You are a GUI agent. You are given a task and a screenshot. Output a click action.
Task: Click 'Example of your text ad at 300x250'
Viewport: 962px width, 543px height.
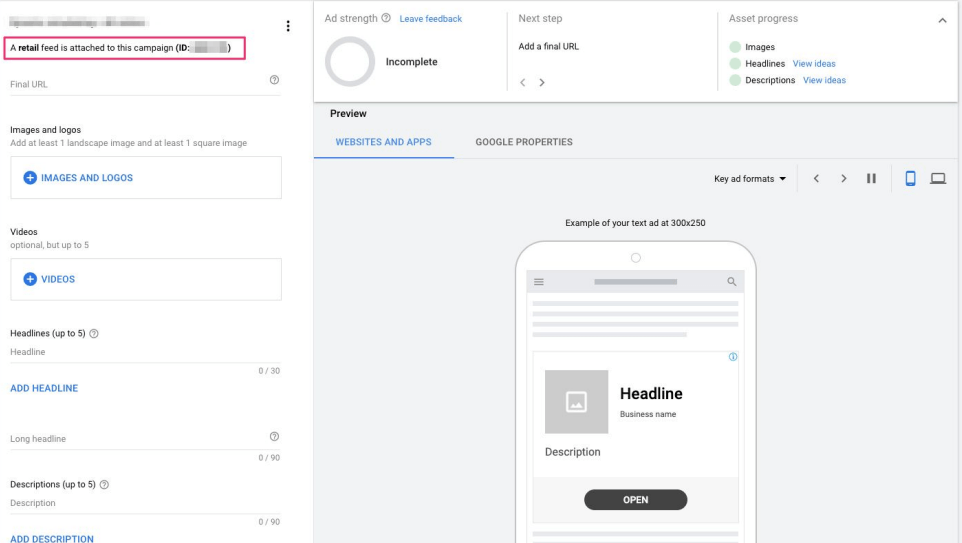[x=635, y=223]
